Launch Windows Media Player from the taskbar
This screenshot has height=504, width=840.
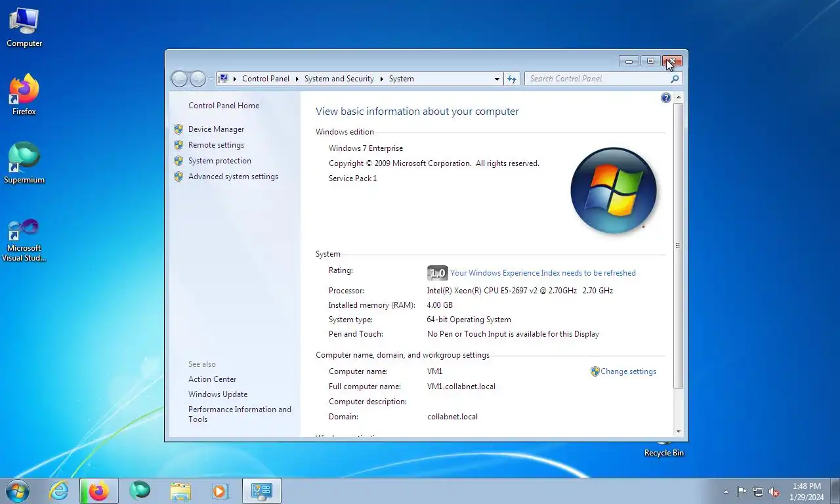coord(220,491)
